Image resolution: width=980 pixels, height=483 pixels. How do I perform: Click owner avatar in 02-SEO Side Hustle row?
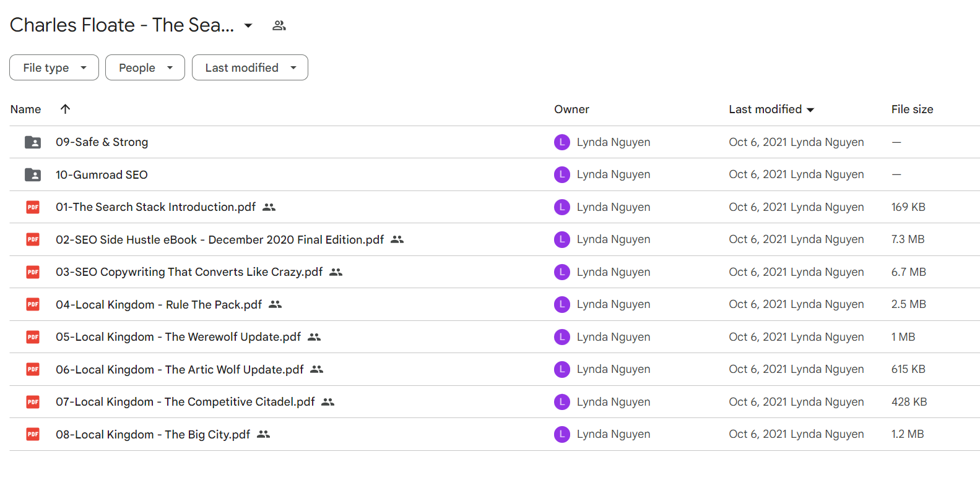pyautogui.click(x=562, y=239)
